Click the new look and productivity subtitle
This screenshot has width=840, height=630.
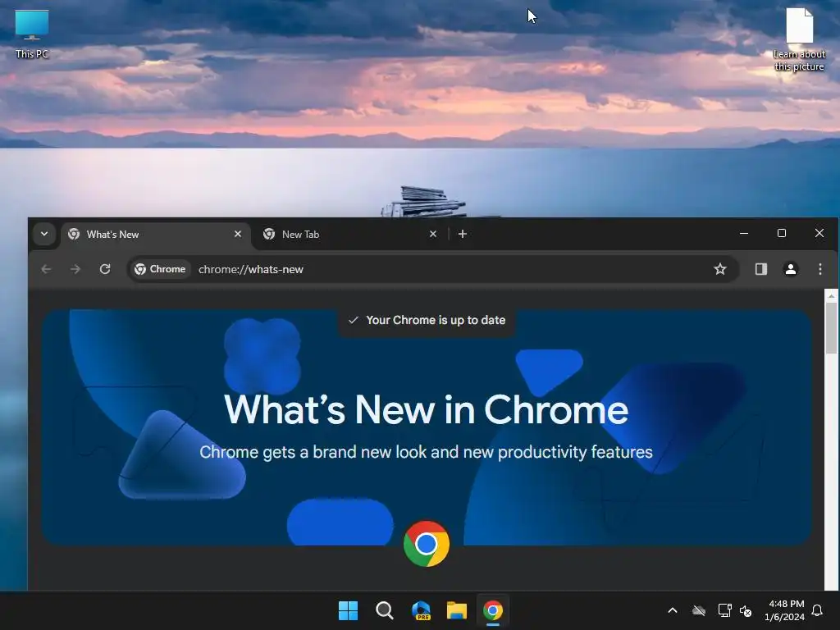(x=427, y=452)
